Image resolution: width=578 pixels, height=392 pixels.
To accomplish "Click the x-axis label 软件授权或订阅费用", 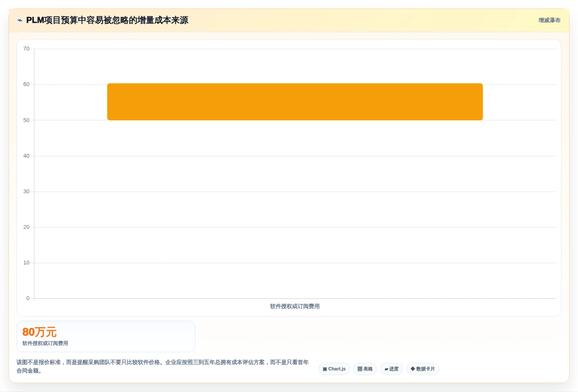I will [295, 306].
